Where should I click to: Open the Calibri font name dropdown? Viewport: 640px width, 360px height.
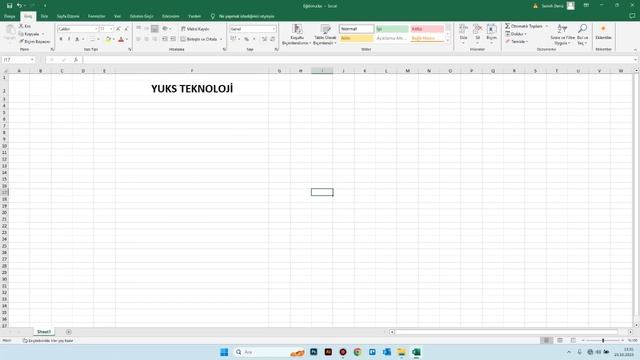[96, 29]
